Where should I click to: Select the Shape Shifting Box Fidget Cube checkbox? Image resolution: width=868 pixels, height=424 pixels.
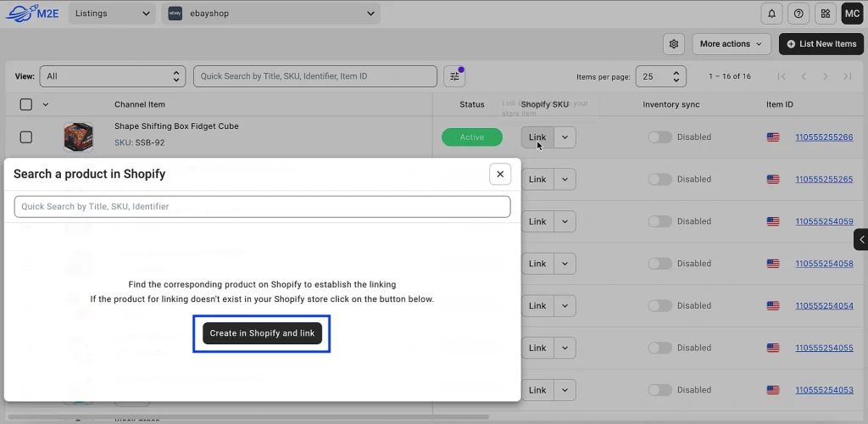click(x=25, y=137)
